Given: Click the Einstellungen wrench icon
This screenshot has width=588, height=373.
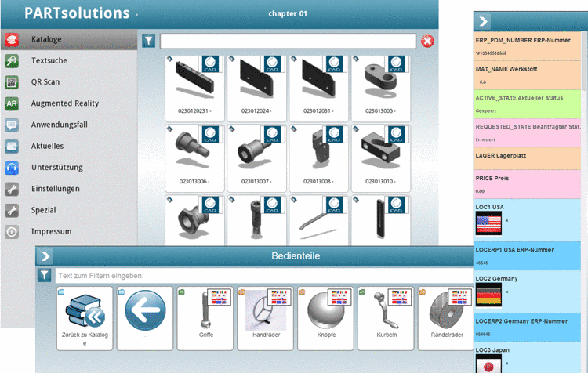Looking at the screenshot, I should point(12,189).
